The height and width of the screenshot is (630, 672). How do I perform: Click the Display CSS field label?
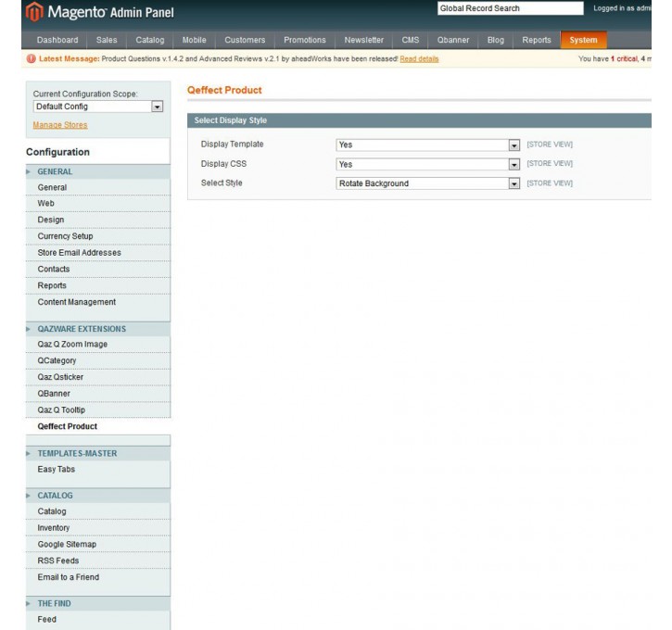coord(223,164)
